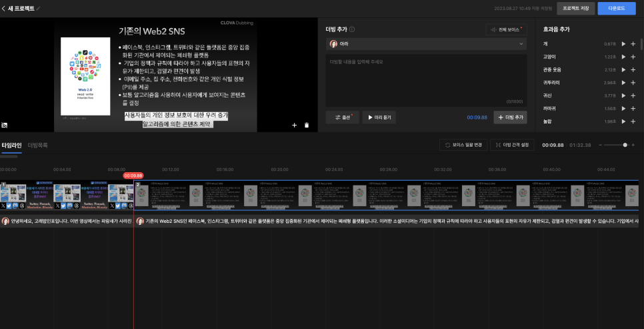This screenshot has height=329, width=644.
Task: Click the blue 00:09.88 dubbing time value
Action: point(477,117)
